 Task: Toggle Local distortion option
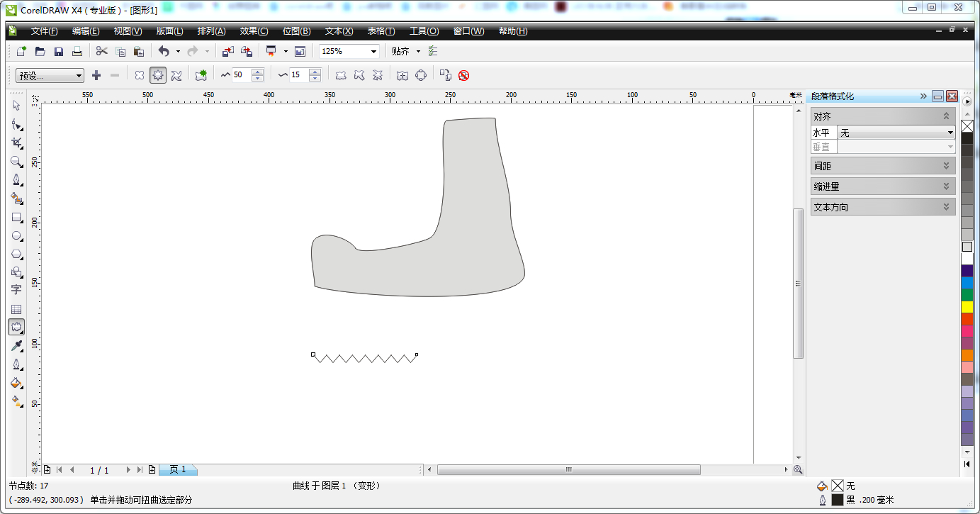[378, 75]
